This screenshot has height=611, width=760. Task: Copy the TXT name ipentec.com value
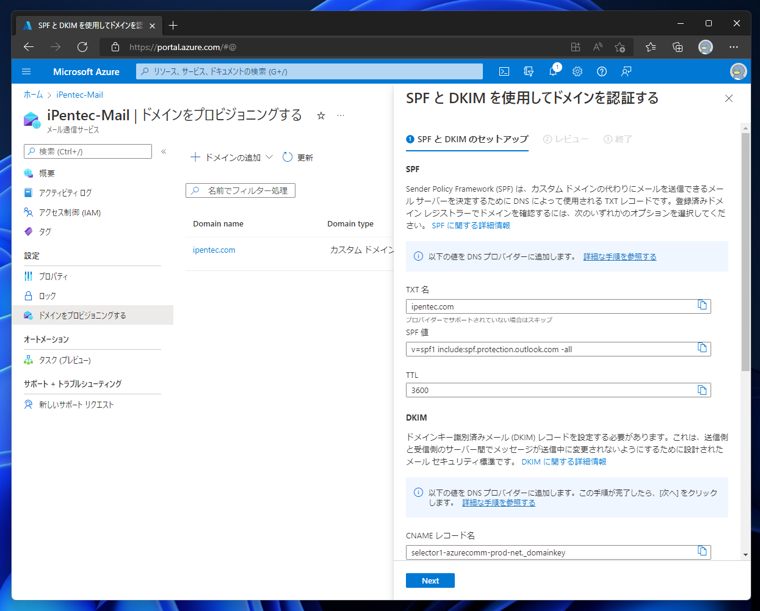pos(702,305)
